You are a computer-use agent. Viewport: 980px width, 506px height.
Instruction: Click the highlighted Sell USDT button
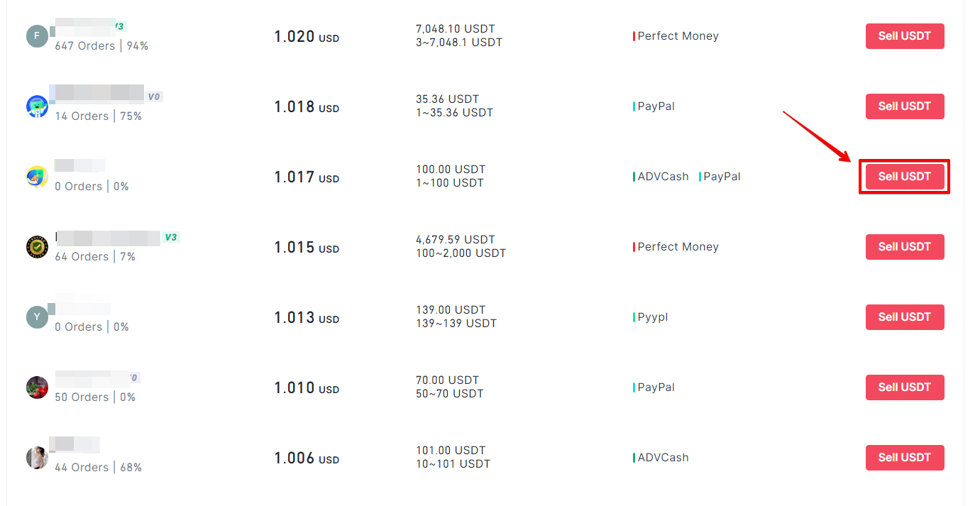pyautogui.click(x=905, y=177)
